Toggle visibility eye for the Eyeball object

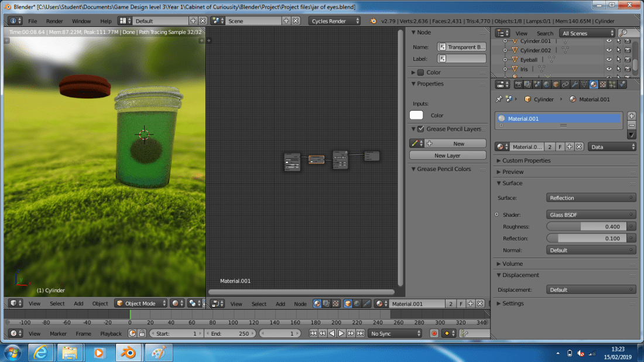click(x=609, y=60)
